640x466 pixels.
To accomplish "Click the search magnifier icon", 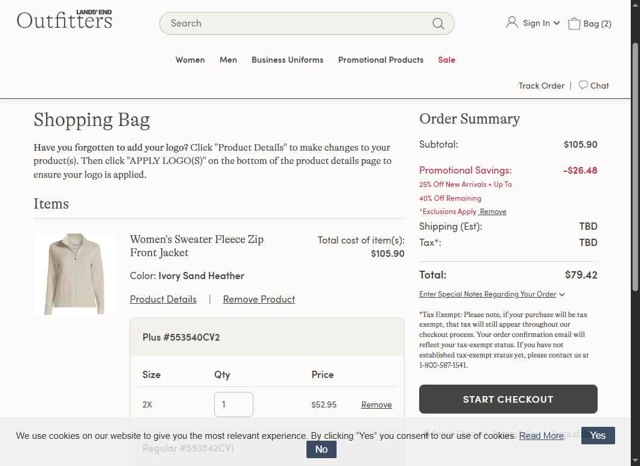I will [438, 24].
